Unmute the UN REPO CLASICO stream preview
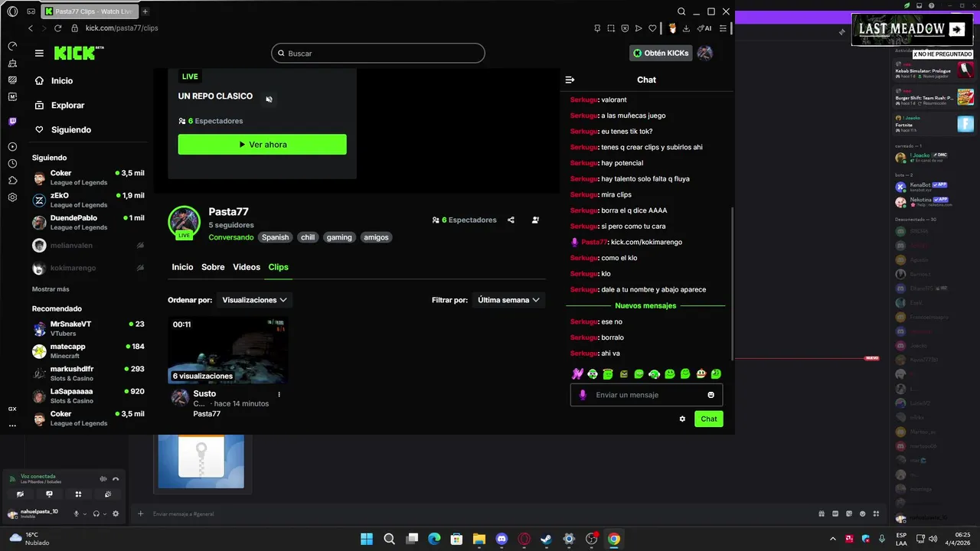The width and height of the screenshot is (980, 551). click(x=269, y=99)
